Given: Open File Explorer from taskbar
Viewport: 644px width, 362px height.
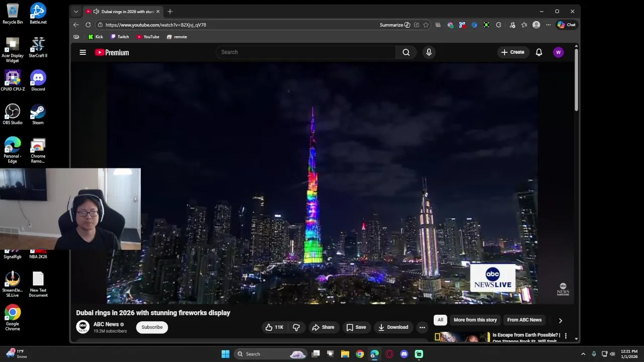Looking at the screenshot, I should tap(345, 354).
